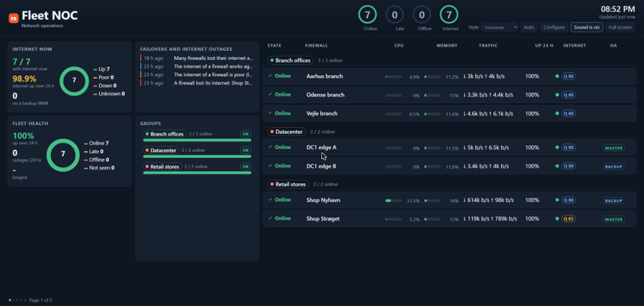This screenshot has width=644, height=306.
Task: Open the Aarhus branch firewall
Action: tap(324, 76)
